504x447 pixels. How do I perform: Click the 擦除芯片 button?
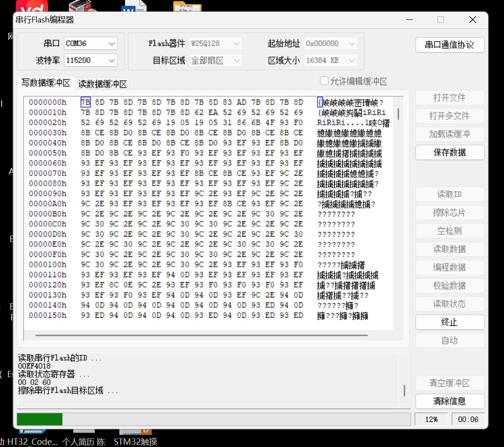[x=450, y=213]
